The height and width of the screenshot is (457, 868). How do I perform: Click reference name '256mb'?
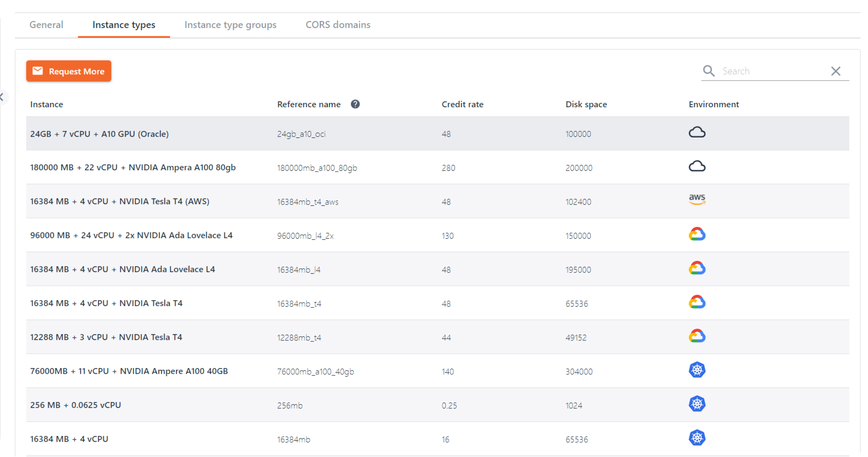coord(290,406)
